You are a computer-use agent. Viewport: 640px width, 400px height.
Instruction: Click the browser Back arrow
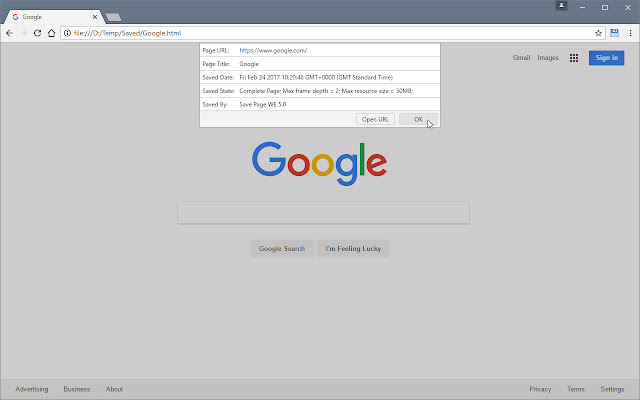(x=9, y=33)
